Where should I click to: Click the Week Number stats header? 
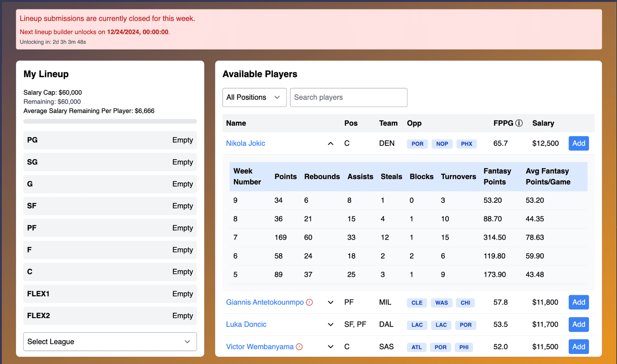(x=247, y=176)
